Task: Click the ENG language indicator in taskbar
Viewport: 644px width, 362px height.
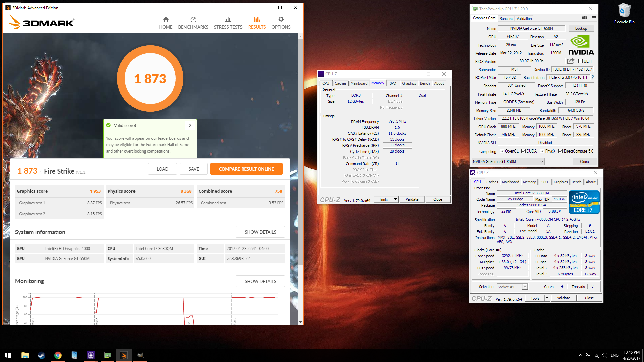Action: point(614,355)
